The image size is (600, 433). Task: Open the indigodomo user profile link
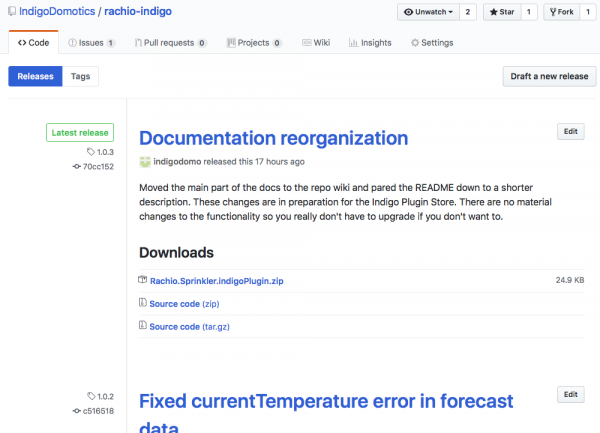tap(177, 161)
